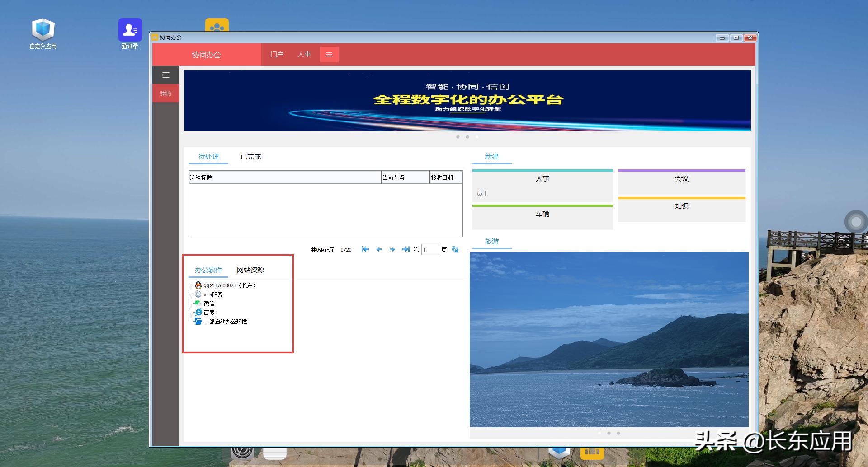This screenshot has width=868, height=467.
Task: Switch to the 已完成 tab
Action: coord(250,157)
